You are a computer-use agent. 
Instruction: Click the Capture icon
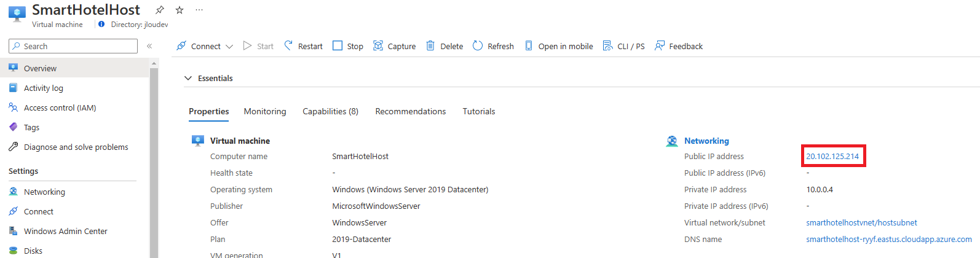click(378, 46)
